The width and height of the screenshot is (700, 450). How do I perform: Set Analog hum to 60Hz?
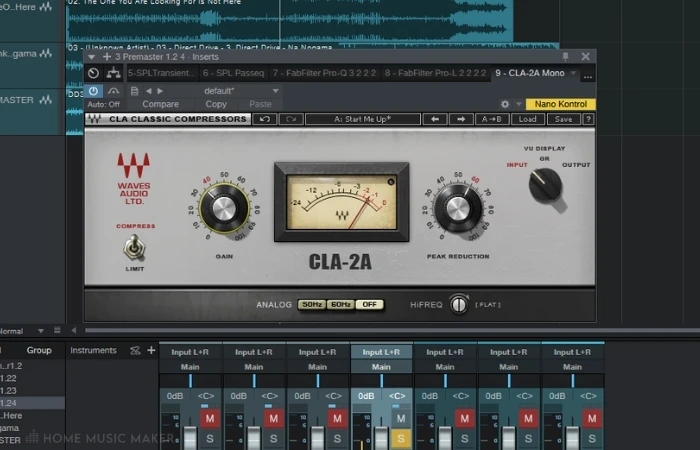pos(341,304)
